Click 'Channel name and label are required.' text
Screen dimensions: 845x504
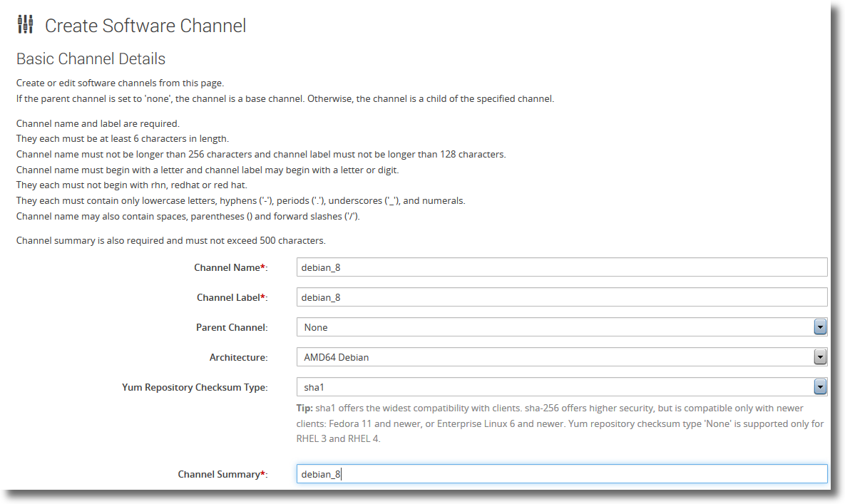(x=98, y=123)
